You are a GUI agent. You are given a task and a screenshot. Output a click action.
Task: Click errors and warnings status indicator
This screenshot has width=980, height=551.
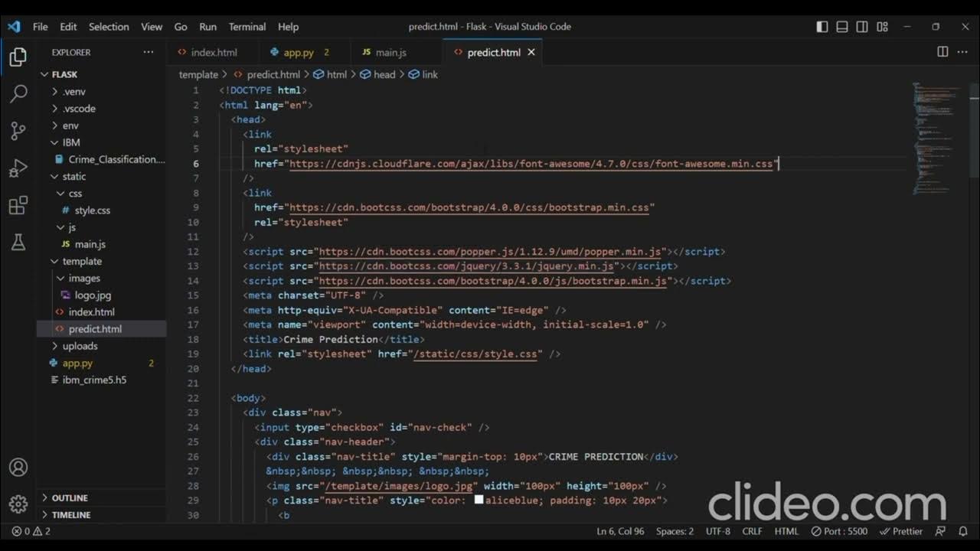(31, 531)
